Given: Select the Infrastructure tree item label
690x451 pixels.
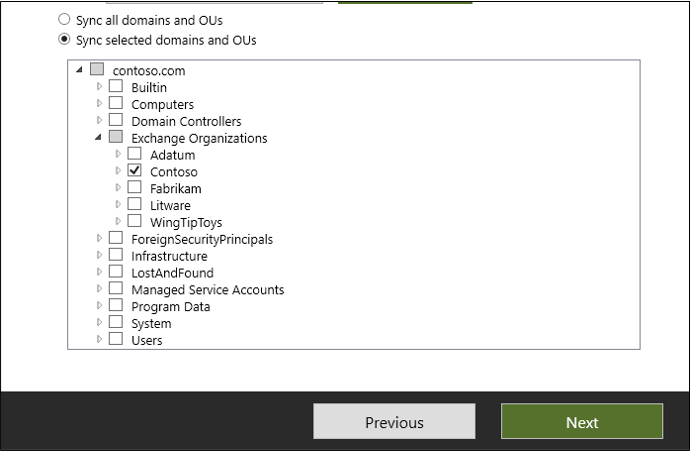Looking at the screenshot, I should tap(169, 256).
